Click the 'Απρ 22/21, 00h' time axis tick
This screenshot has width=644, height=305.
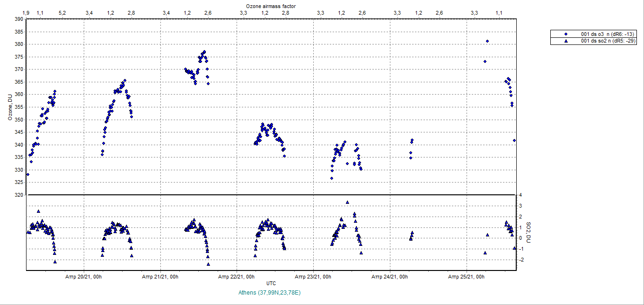click(x=237, y=277)
